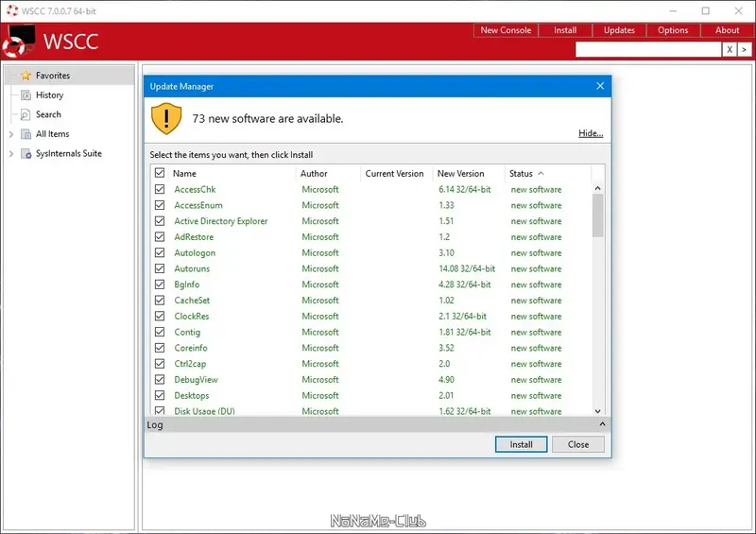
Task: Uncheck the Autoruns checkbox
Action: point(160,268)
